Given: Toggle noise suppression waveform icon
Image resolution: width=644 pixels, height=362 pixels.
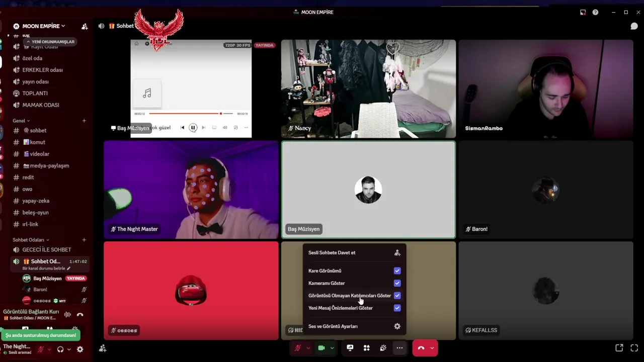Looking at the screenshot, I should pos(67,315).
